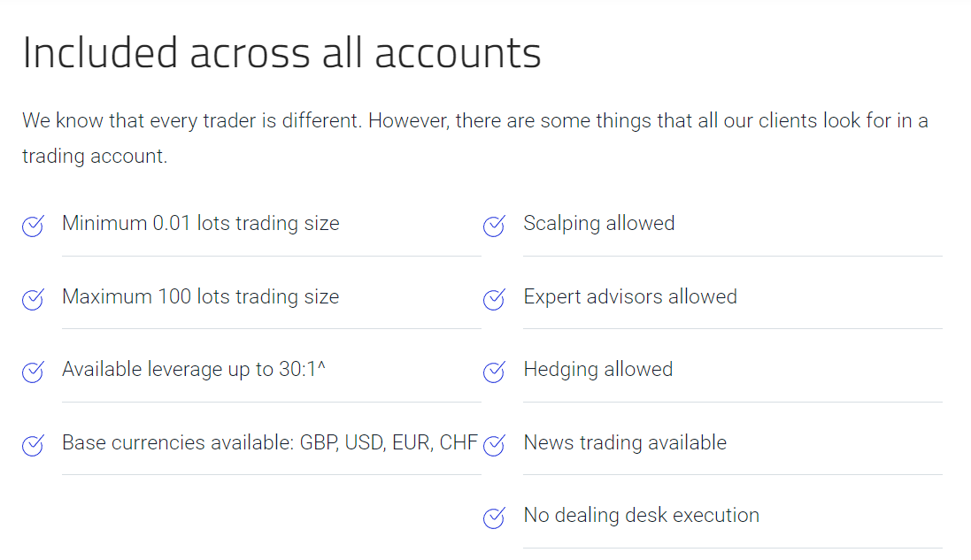
Task: Click checkmark icon beside Minimum 0.01 lots
Action: [33, 226]
